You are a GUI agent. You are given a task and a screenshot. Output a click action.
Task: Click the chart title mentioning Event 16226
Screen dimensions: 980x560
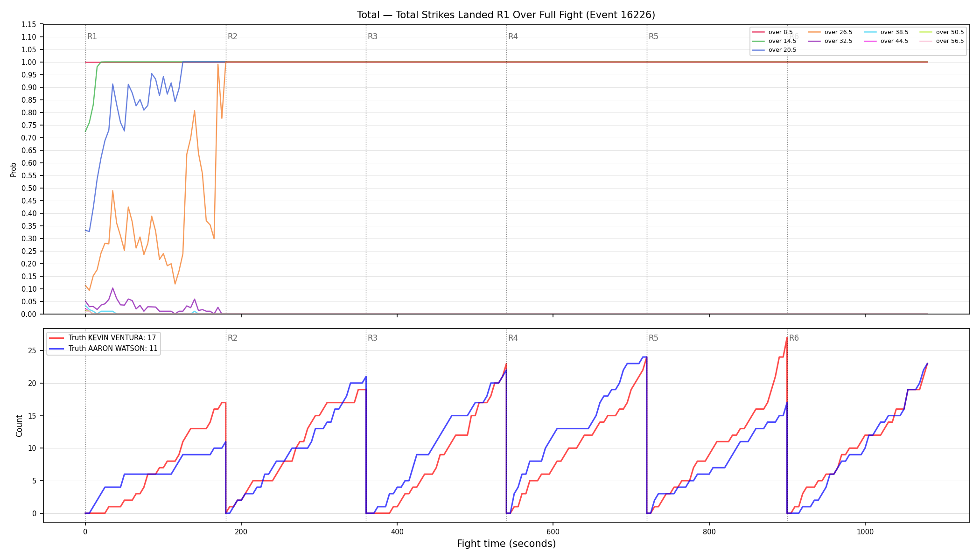coord(506,15)
